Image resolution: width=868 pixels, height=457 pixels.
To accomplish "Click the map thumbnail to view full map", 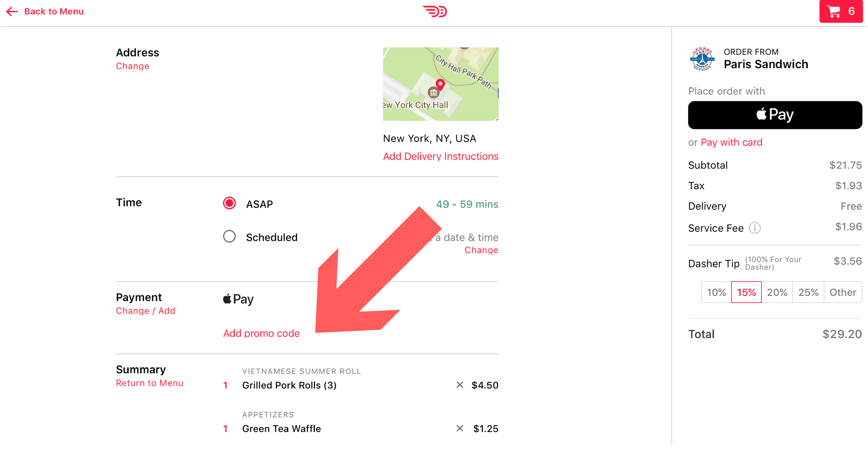I will tap(441, 84).
